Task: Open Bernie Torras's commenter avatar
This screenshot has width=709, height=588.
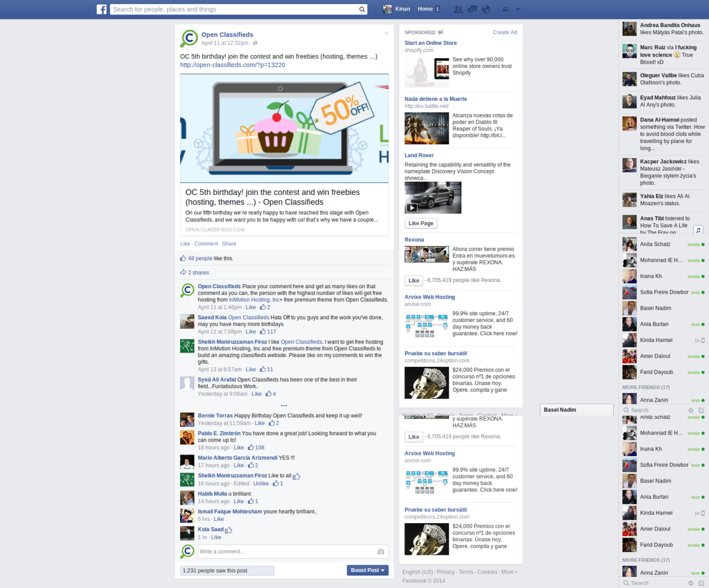Action: click(x=187, y=420)
